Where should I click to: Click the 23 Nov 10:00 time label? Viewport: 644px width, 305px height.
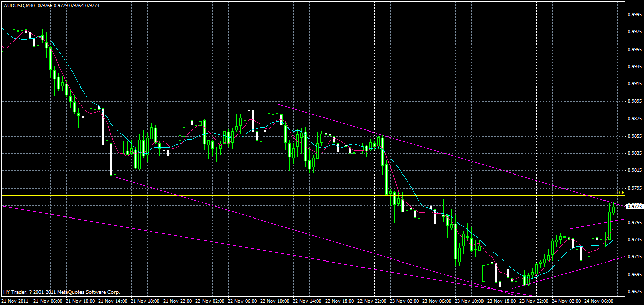tap(469, 300)
